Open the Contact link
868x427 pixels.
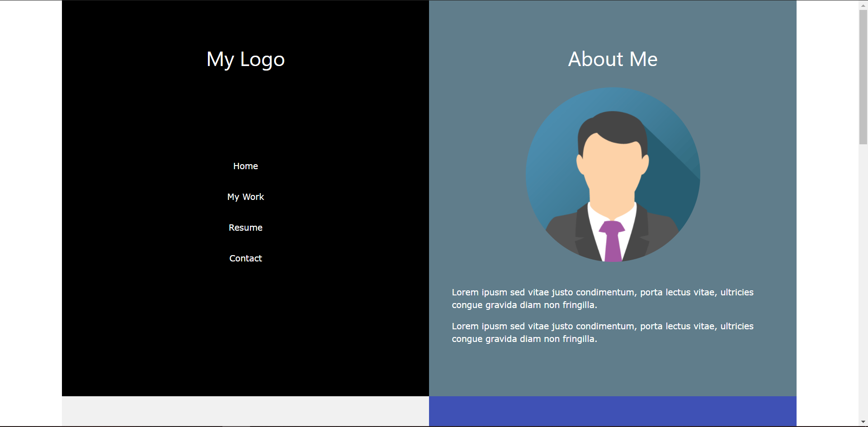click(x=245, y=258)
